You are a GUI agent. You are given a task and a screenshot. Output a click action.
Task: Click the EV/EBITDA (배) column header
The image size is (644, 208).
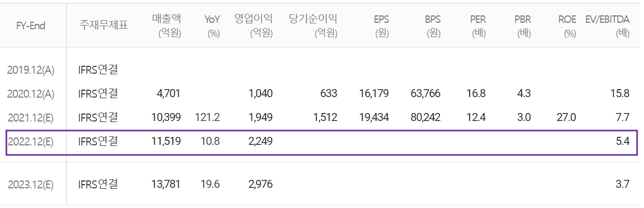(x=607, y=26)
